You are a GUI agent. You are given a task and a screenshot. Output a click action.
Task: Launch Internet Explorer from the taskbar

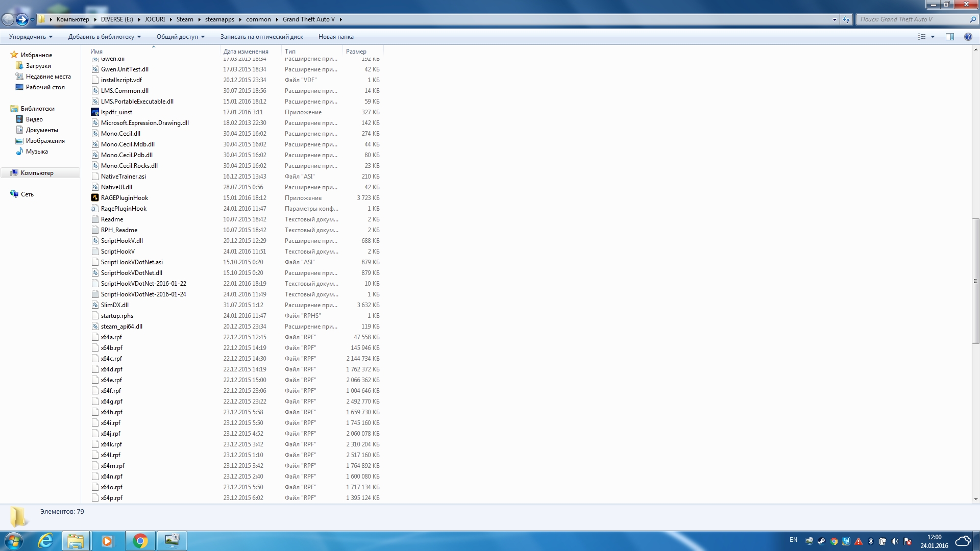click(46, 541)
